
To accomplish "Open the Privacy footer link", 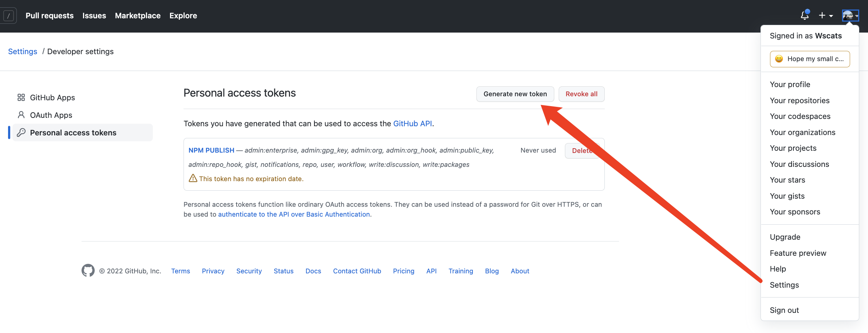I will (x=213, y=271).
